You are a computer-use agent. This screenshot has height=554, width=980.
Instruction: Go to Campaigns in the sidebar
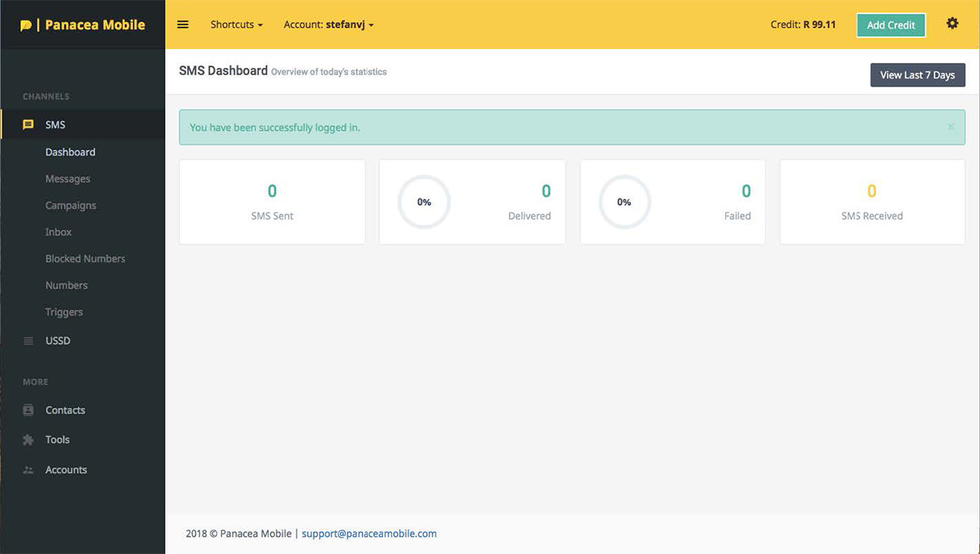coord(70,205)
